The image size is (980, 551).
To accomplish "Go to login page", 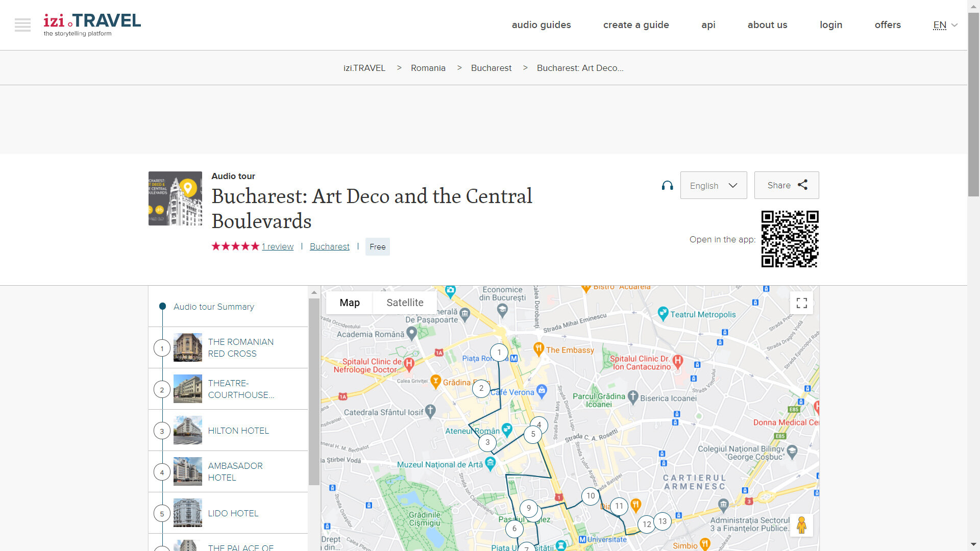I will [831, 25].
